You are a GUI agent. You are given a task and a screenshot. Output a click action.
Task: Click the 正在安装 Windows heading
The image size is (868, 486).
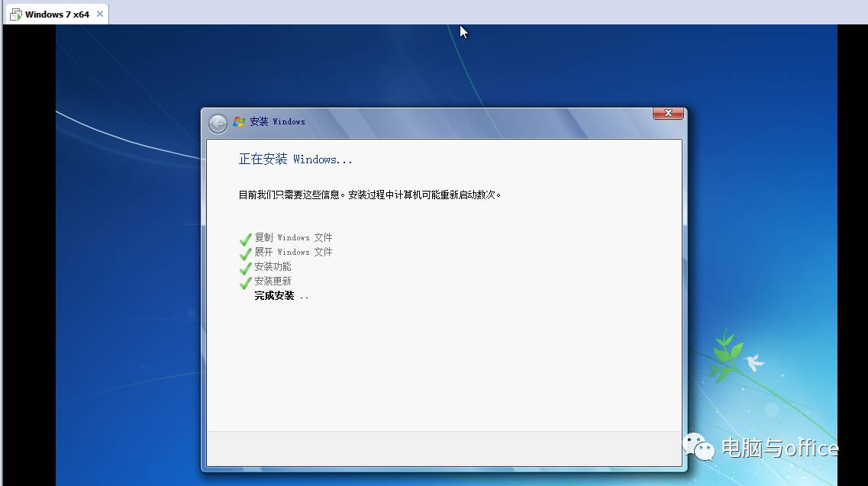(x=295, y=159)
